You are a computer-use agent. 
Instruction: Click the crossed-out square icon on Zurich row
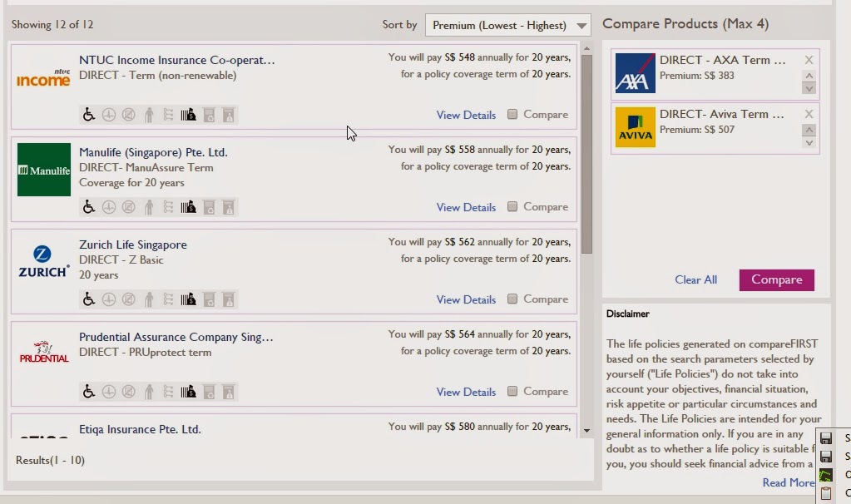coord(129,299)
